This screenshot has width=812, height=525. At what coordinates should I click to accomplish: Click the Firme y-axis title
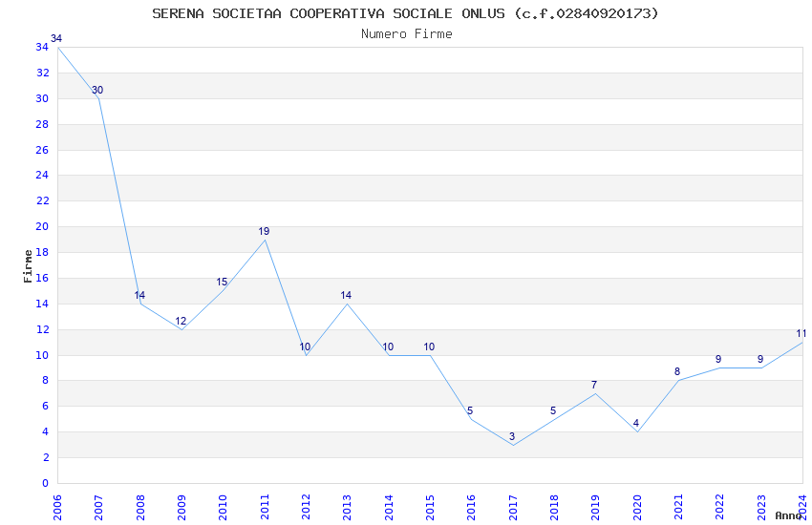(28, 266)
